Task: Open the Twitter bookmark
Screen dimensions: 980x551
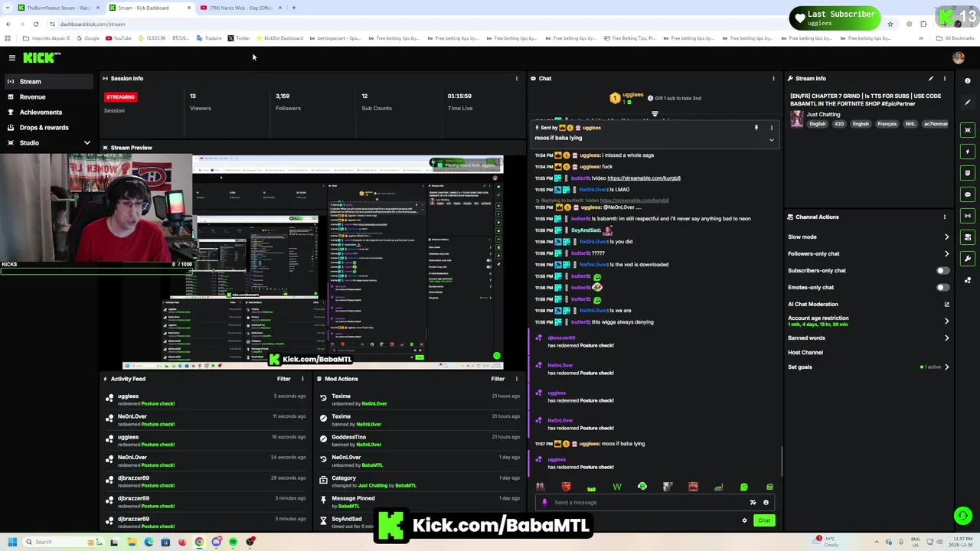Action: (x=239, y=38)
